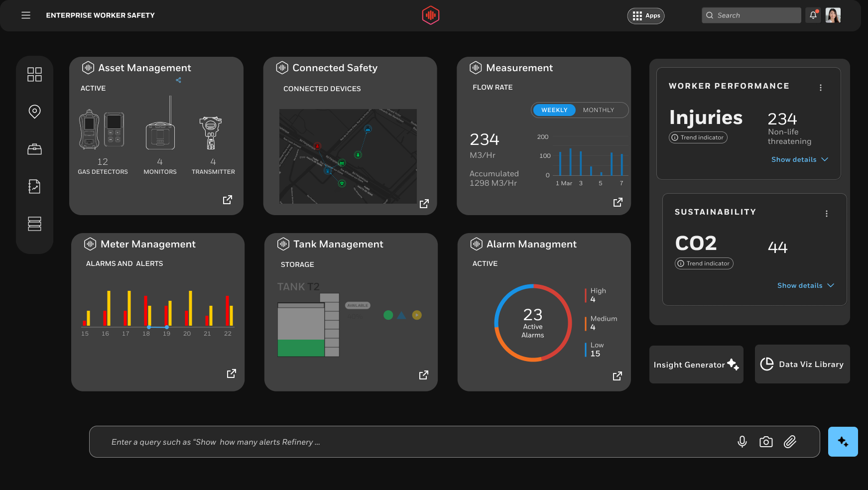Open the toolbox icon in sidebar
868x490 pixels.
[34, 149]
